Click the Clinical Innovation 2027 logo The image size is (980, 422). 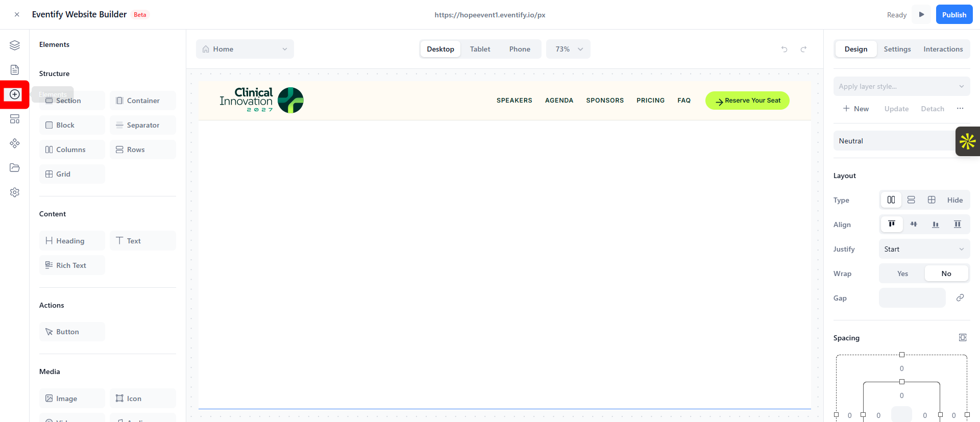(x=261, y=100)
